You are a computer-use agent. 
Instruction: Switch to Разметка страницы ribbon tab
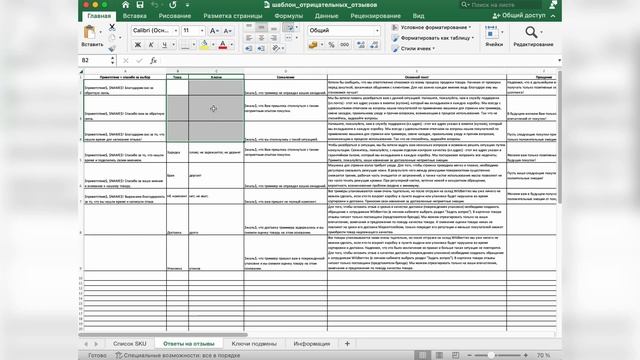click(x=233, y=16)
